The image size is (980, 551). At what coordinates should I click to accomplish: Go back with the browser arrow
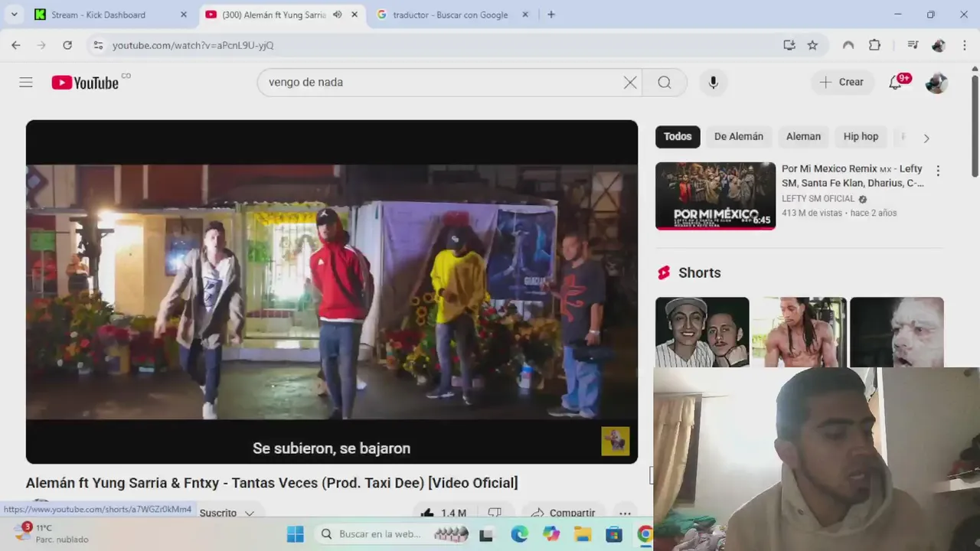point(16,45)
